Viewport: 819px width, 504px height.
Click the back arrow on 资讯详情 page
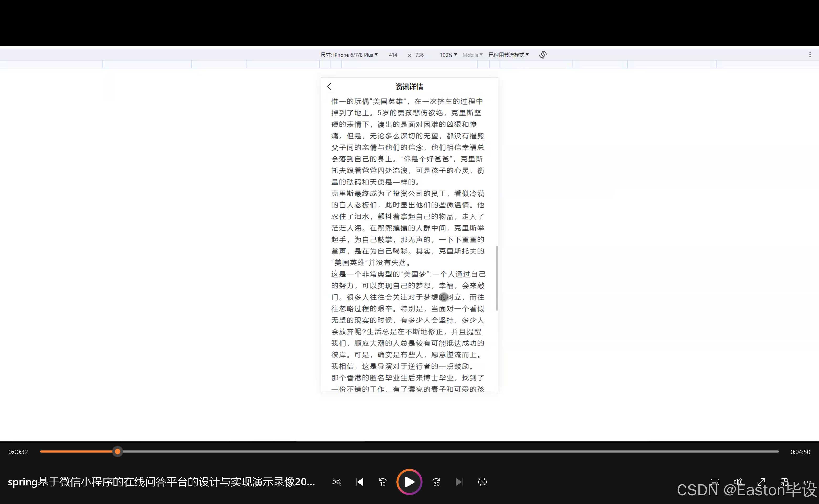point(329,86)
